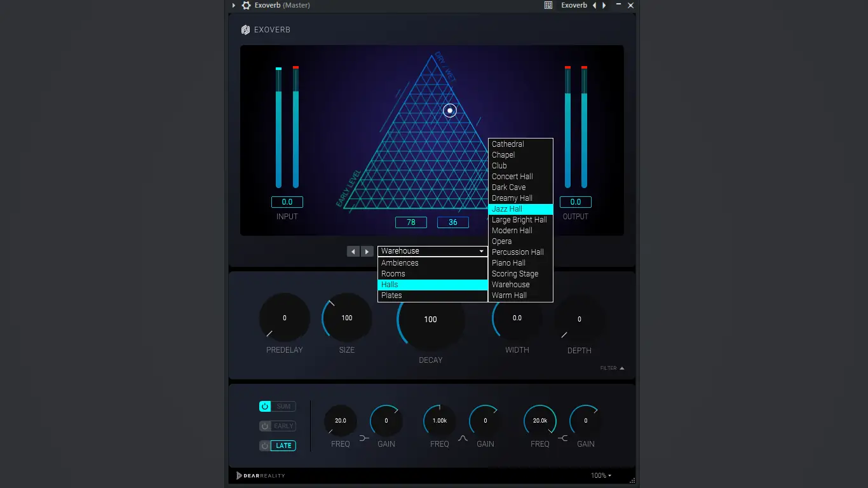Toggle the SUM filter power button

(x=265, y=407)
